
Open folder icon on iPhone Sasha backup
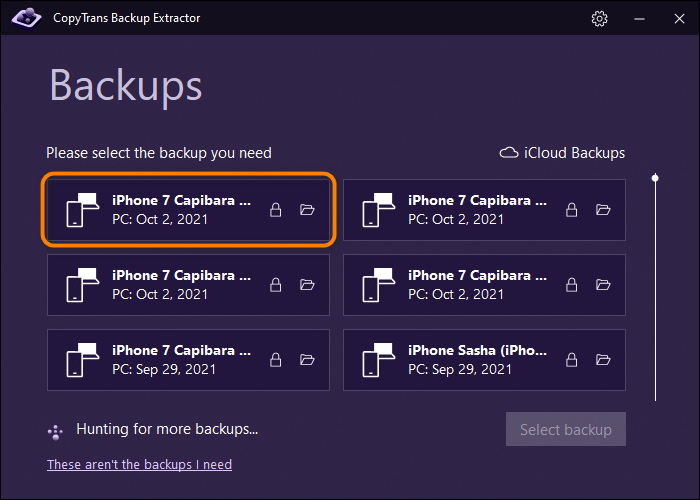point(603,360)
